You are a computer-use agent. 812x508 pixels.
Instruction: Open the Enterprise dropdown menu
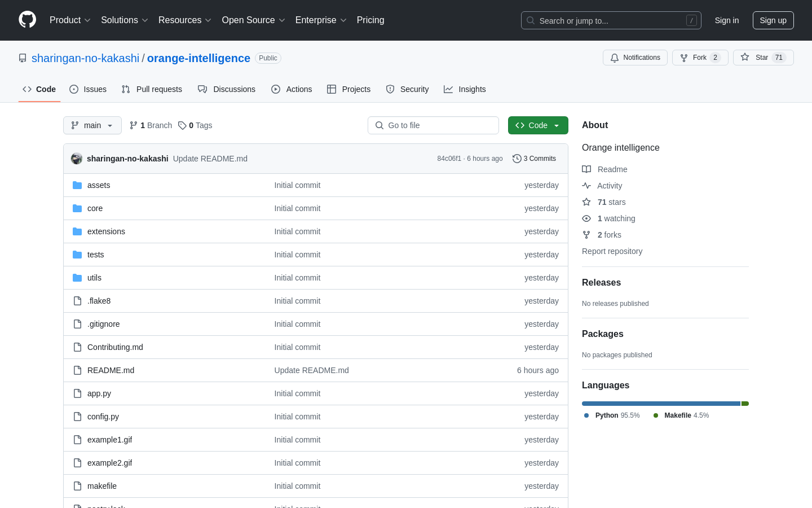(x=321, y=20)
